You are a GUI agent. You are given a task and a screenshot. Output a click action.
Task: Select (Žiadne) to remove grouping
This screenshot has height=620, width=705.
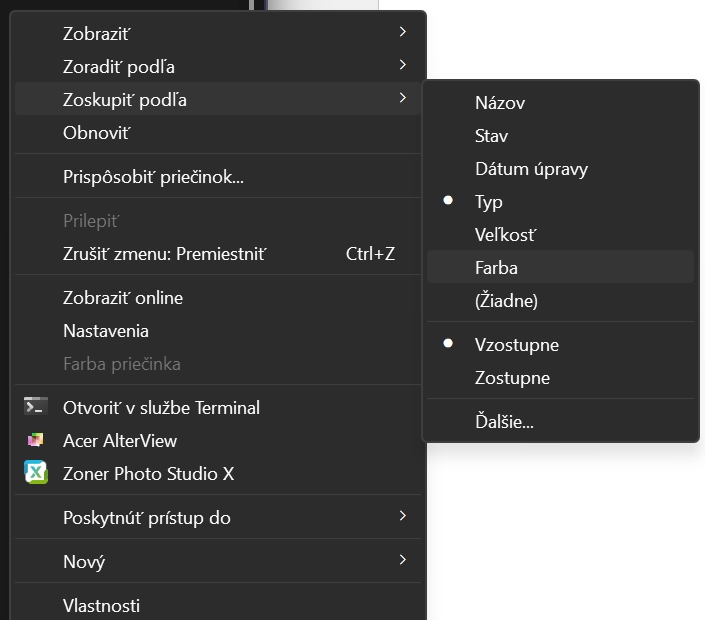pos(506,300)
